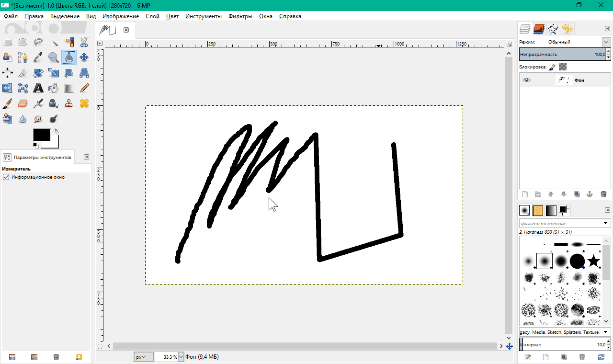
Task: Choose the Eraser tool
Action: point(23,103)
